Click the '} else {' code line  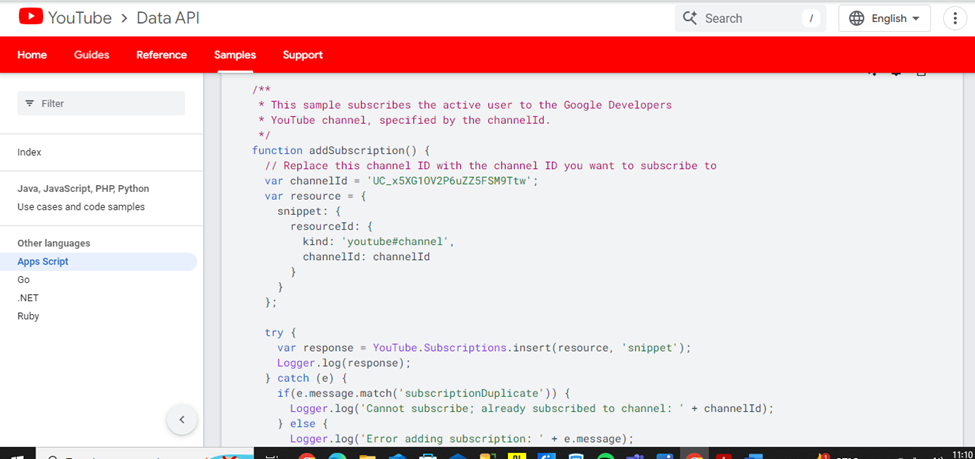[303, 424]
